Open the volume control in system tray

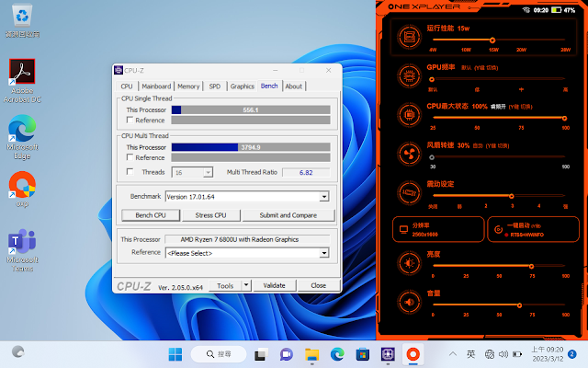pos(503,354)
